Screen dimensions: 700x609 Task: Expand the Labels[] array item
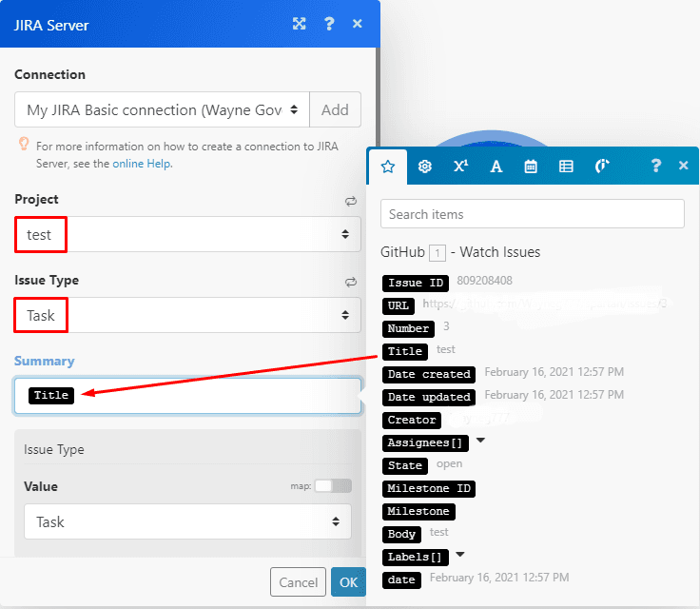[460, 556]
